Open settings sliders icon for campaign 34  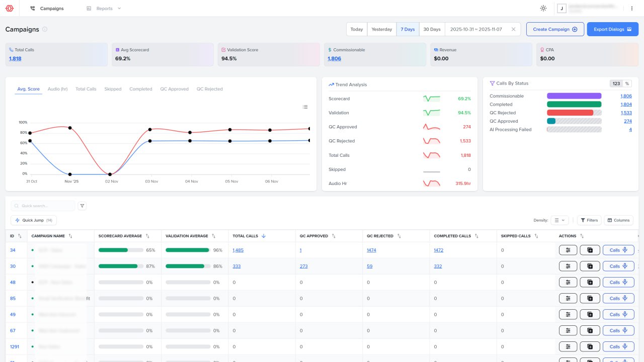[568, 250]
